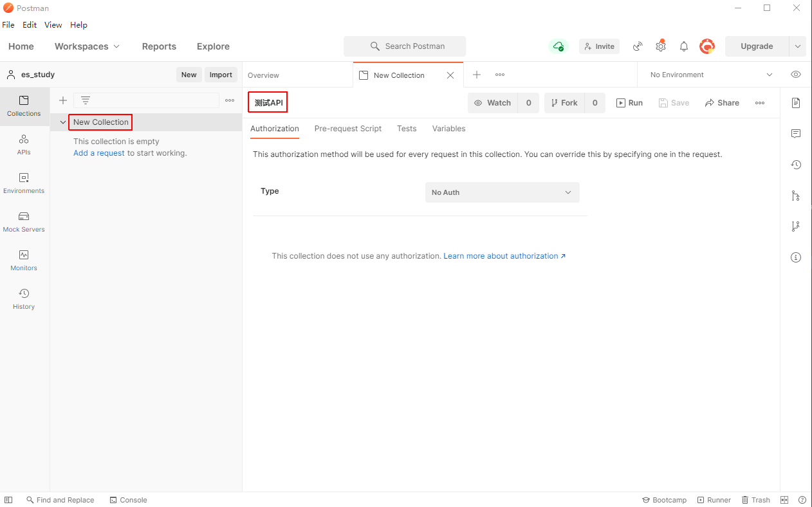Image resolution: width=812 pixels, height=507 pixels.
Task: Open the environment quick look eye icon
Action: (x=796, y=75)
